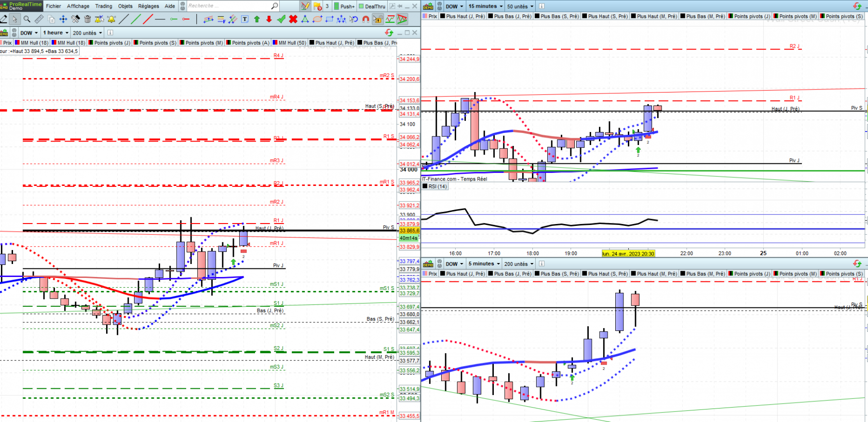
Task: Click the RSI (14) indicator label
Action: click(438, 186)
